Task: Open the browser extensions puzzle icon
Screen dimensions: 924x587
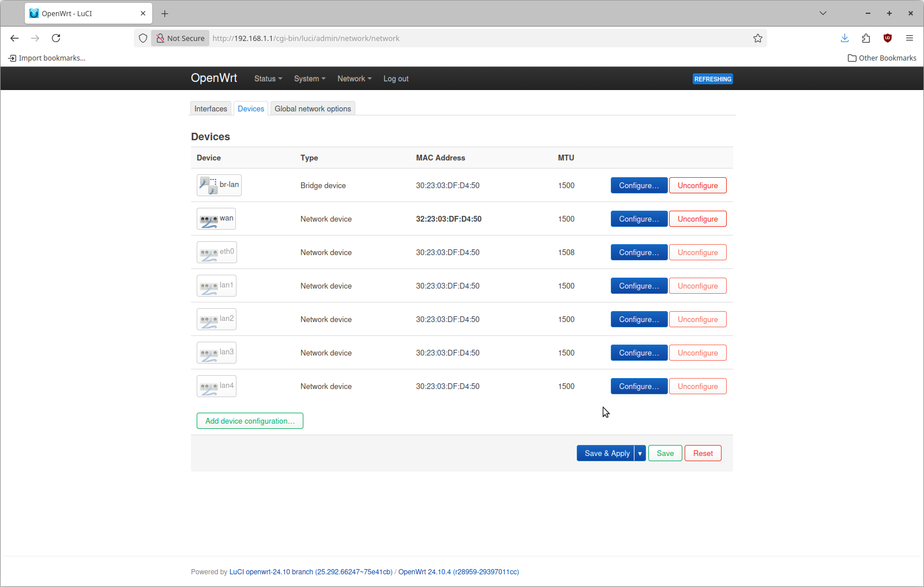Action: tap(866, 38)
